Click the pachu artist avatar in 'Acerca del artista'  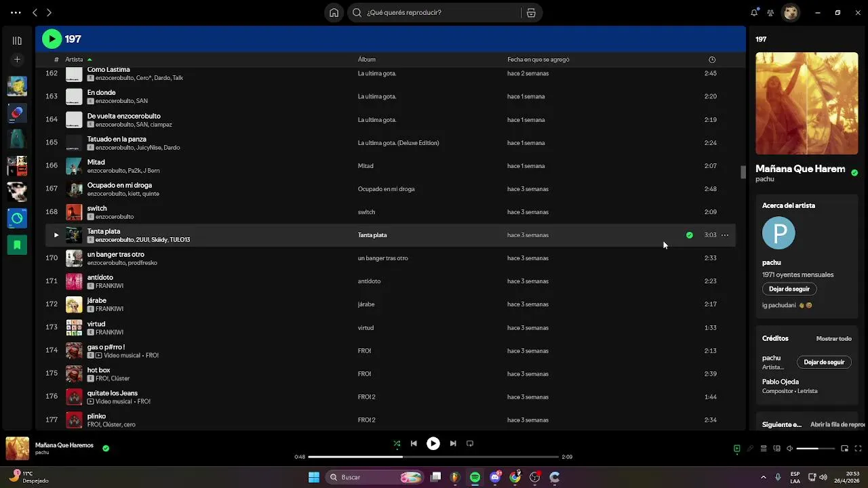(778, 233)
